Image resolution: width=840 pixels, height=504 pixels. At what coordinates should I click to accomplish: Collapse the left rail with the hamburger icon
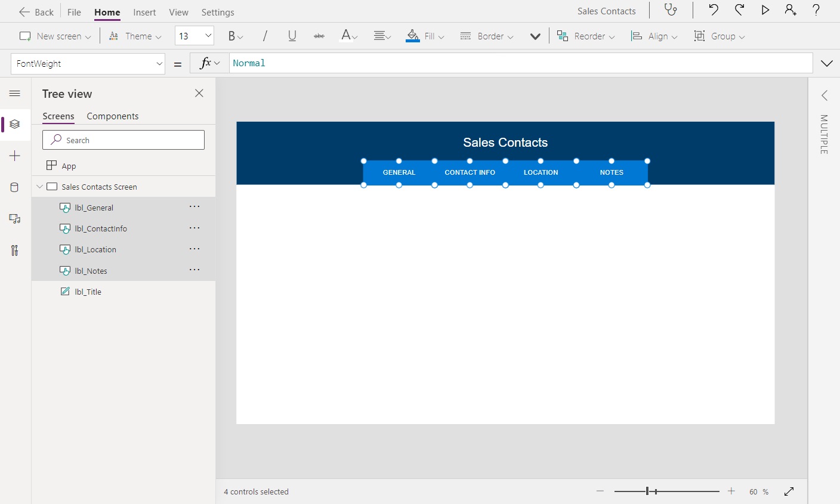[x=15, y=93]
